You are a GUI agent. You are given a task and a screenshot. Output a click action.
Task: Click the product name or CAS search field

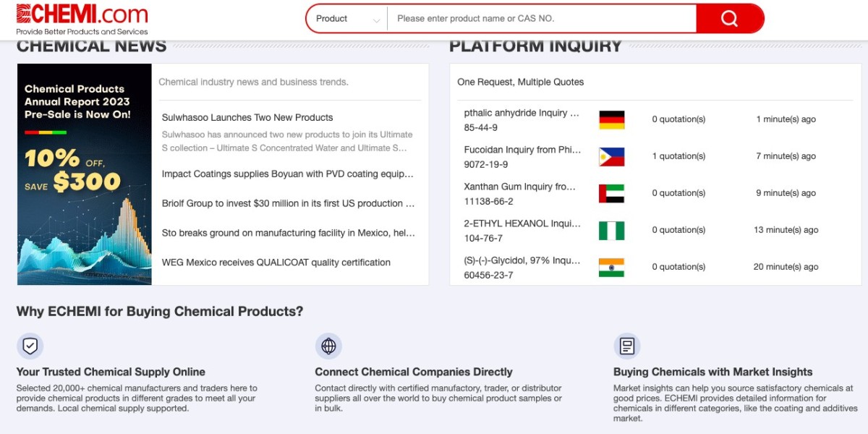pyautogui.click(x=542, y=19)
